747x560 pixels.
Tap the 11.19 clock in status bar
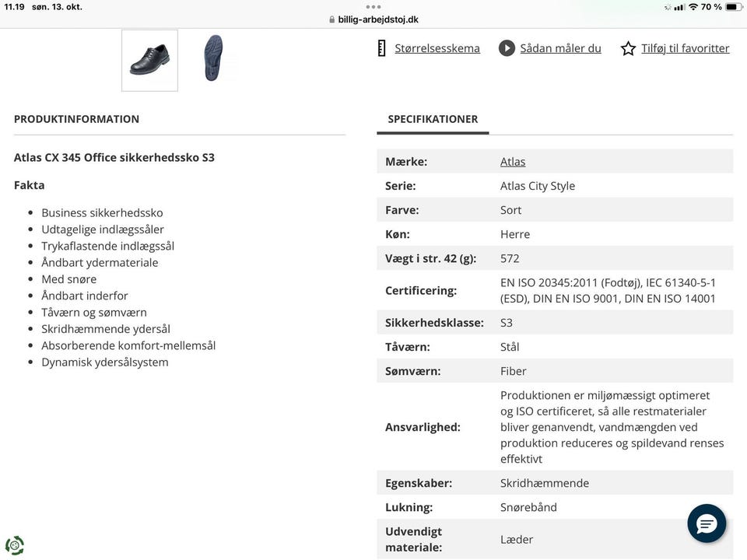click(14, 7)
